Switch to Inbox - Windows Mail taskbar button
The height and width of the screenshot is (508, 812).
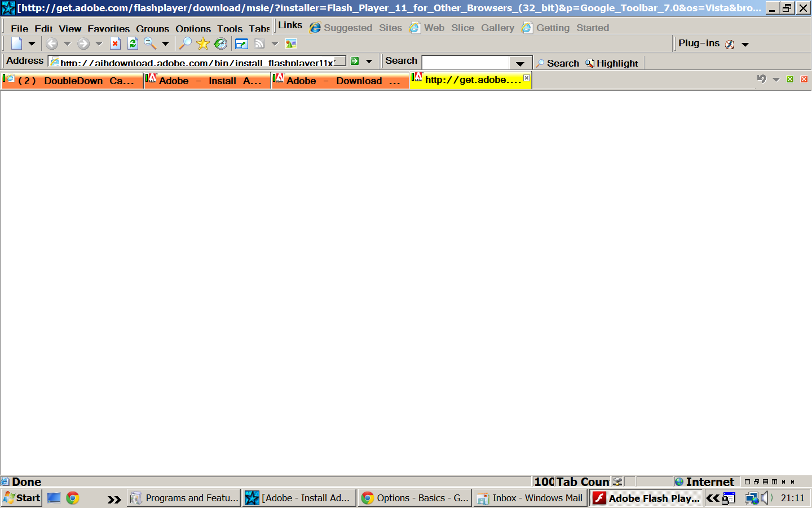[530, 498]
